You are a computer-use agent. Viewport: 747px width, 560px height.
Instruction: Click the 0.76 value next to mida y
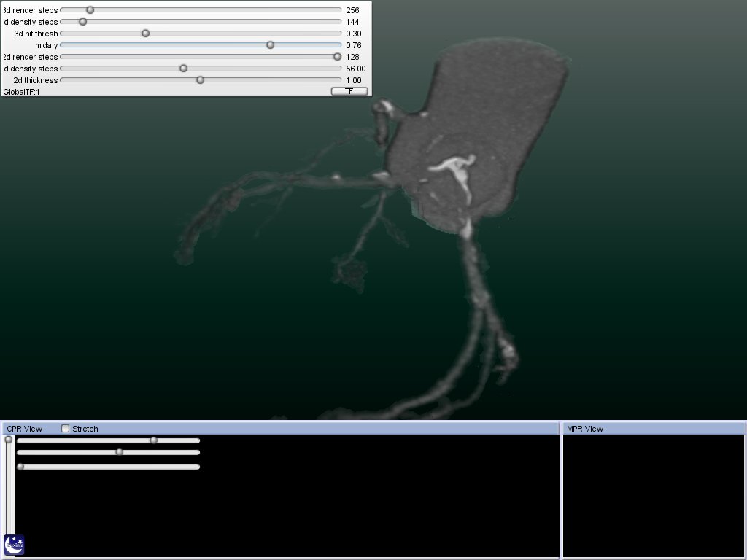pos(354,45)
